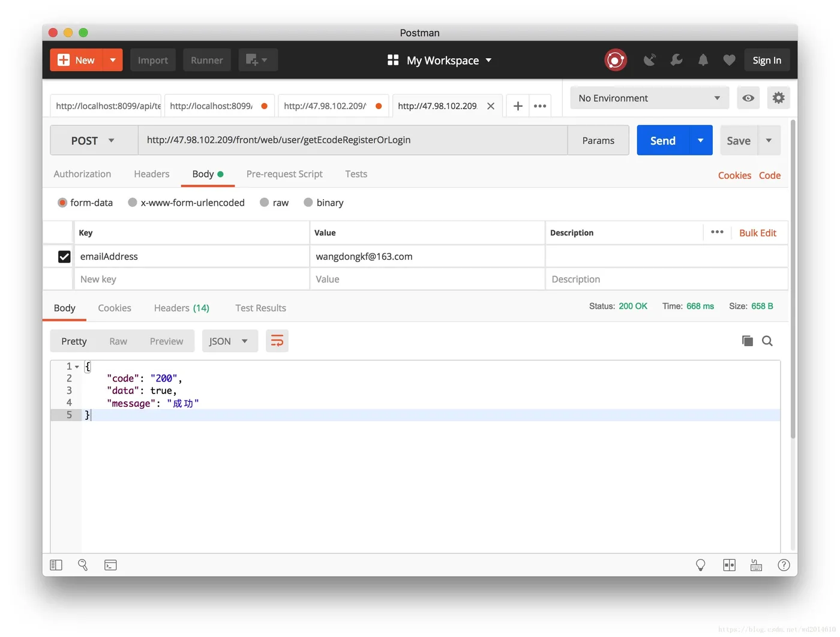Click the Import button

[153, 60]
